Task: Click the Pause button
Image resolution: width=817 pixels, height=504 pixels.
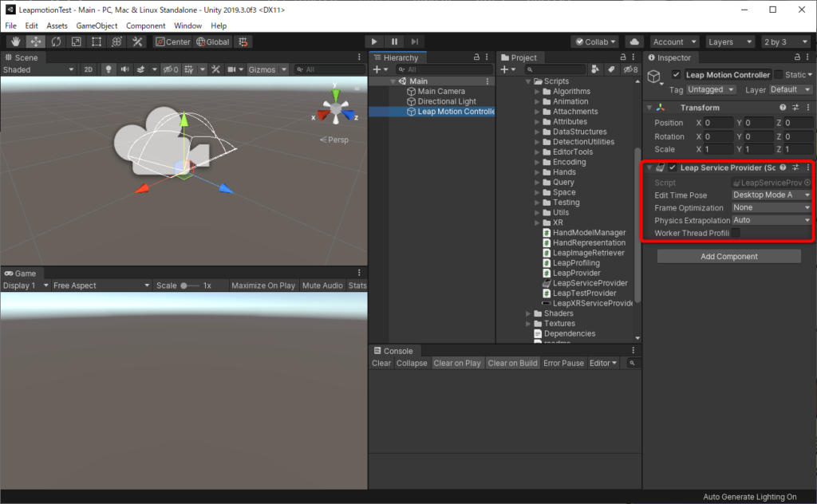Action: [394, 41]
